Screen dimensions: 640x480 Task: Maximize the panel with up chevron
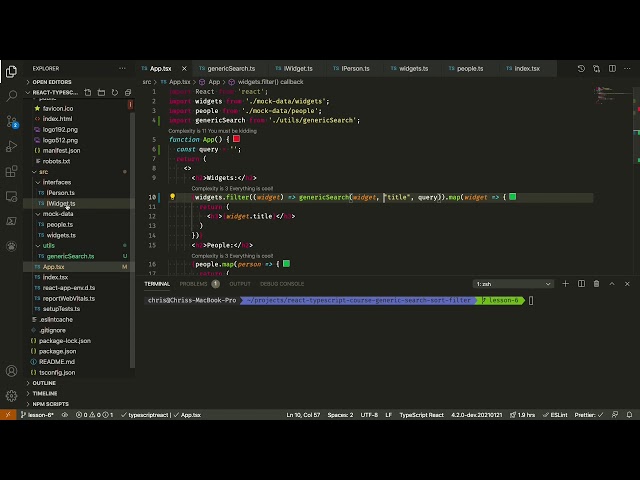(x=612, y=284)
